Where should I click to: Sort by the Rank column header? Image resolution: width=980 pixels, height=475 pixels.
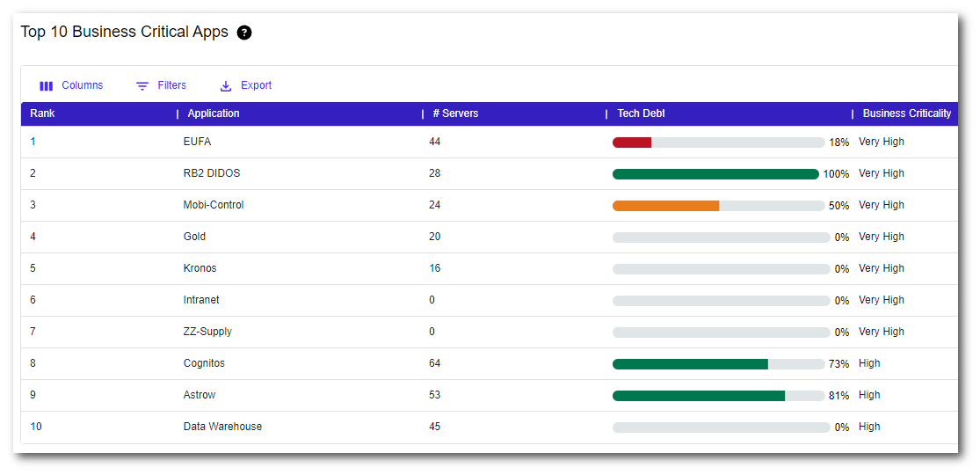point(42,113)
